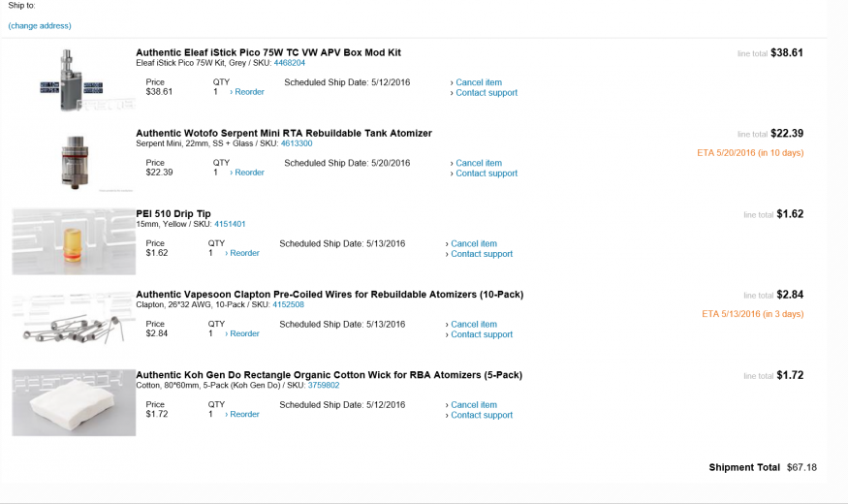The height and width of the screenshot is (504, 848).
Task: Open SKU 4152508 link
Action: coord(288,304)
